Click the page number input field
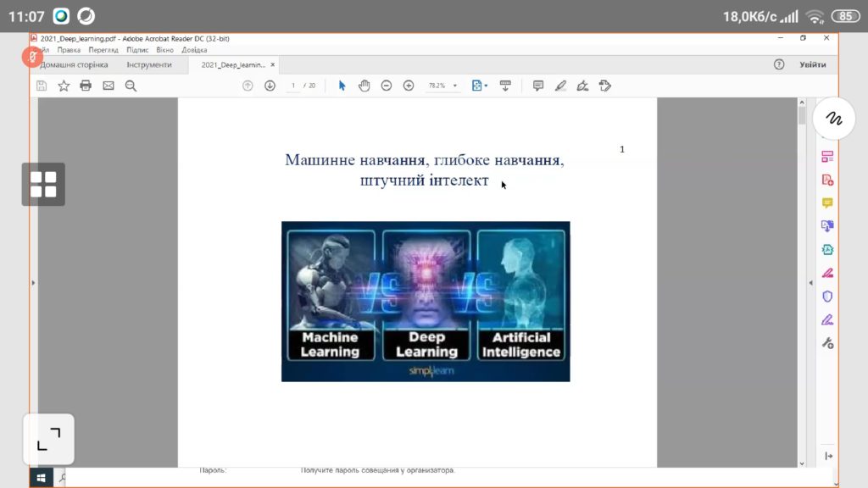The width and height of the screenshot is (868, 488). point(293,86)
